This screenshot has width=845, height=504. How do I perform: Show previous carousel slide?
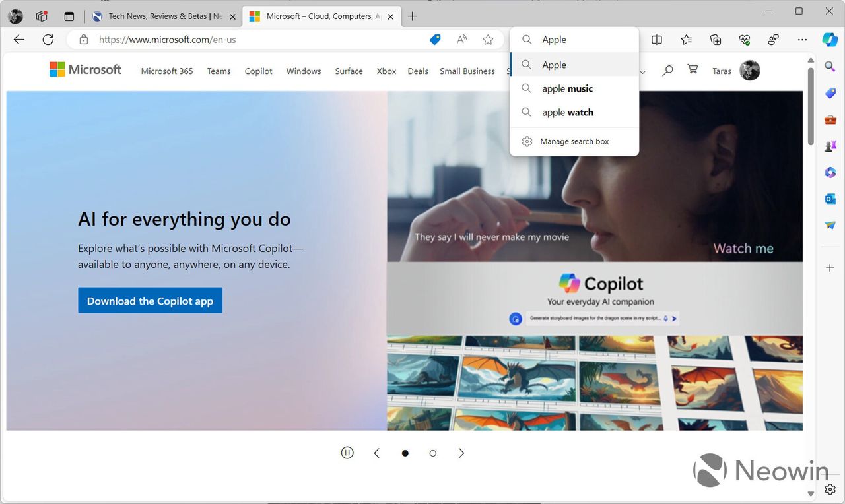pyautogui.click(x=376, y=453)
